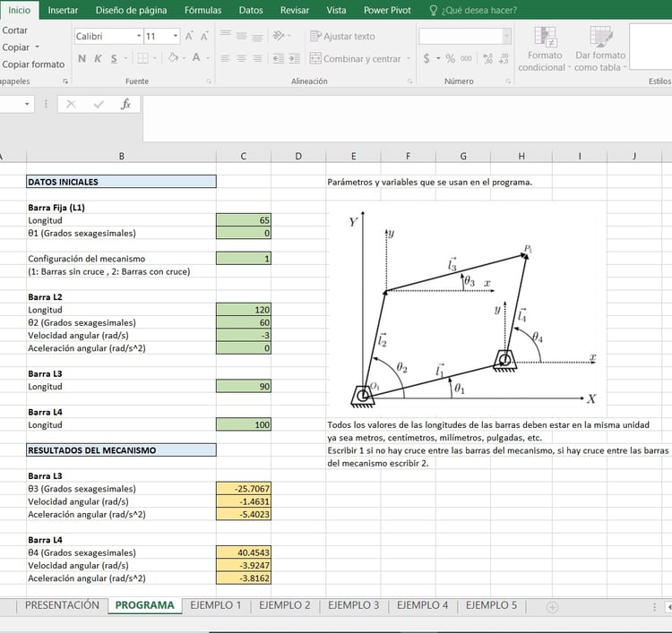Click Combinar y centrar button
The image size is (672, 633).
coord(356,59)
